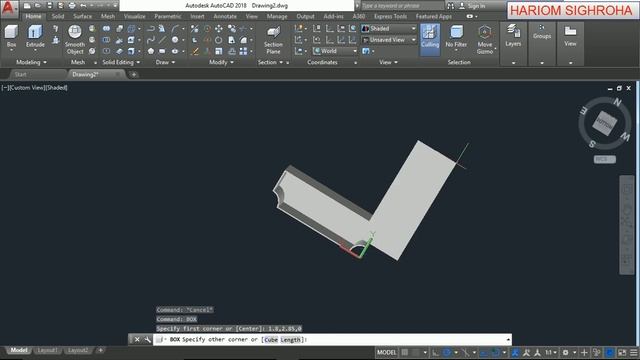Activate the Extrude tool
The height and width of the screenshot is (360, 640).
[x=35, y=36]
